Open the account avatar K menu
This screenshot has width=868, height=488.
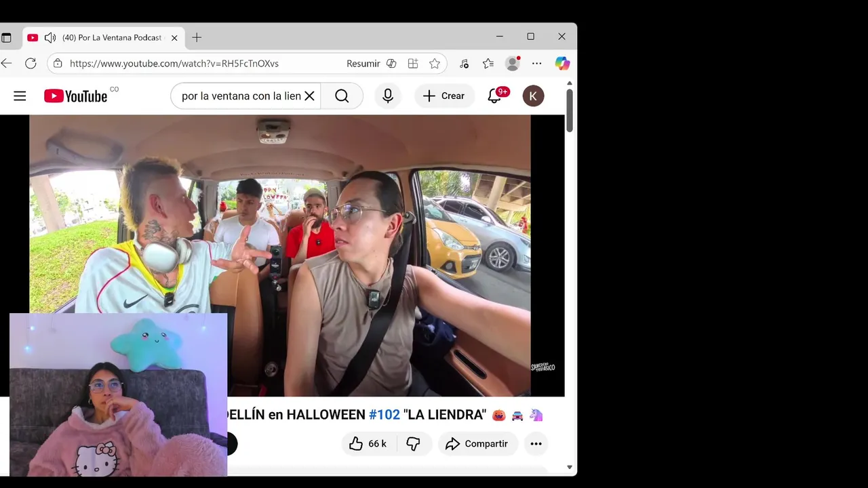click(533, 96)
